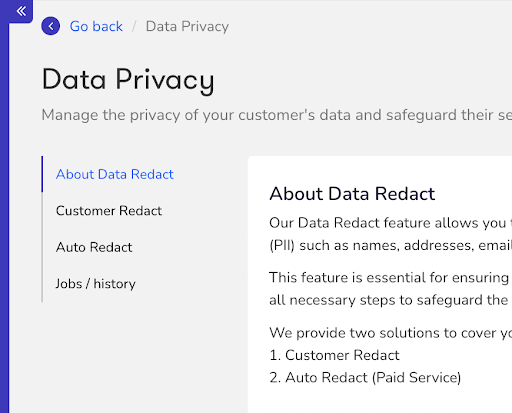Click list item '2. Auto Redact (Paid Service)'
The height and width of the screenshot is (413, 512).
(x=365, y=377)
